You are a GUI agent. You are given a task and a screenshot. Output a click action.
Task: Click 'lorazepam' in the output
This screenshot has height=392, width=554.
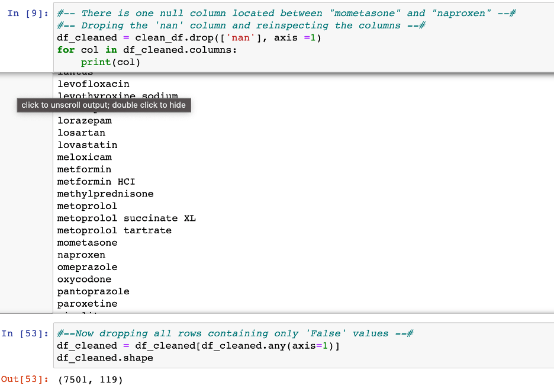coord(84,121)
